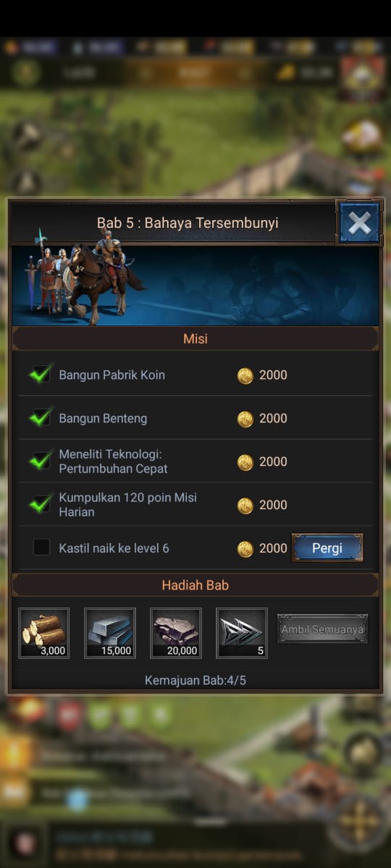The width and height of the screenshot is (391, 868).
Task: Tap the checkmark for Meneliti Teknologi mission
Action: pyautogui.click(x=41, y=461)
